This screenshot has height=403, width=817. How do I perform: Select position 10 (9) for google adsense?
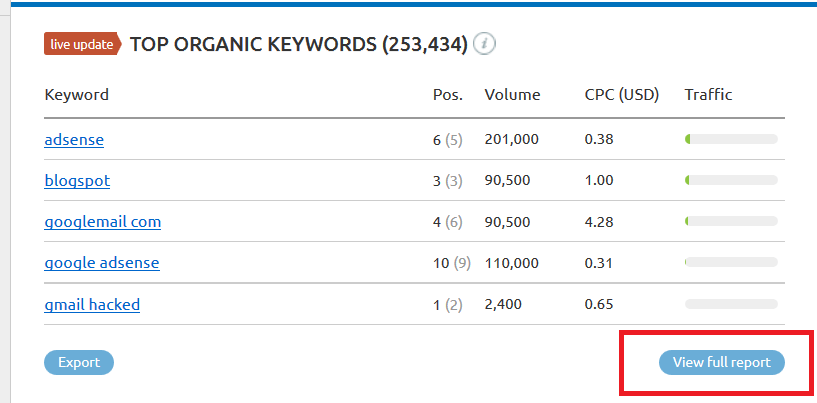[452, 264]
